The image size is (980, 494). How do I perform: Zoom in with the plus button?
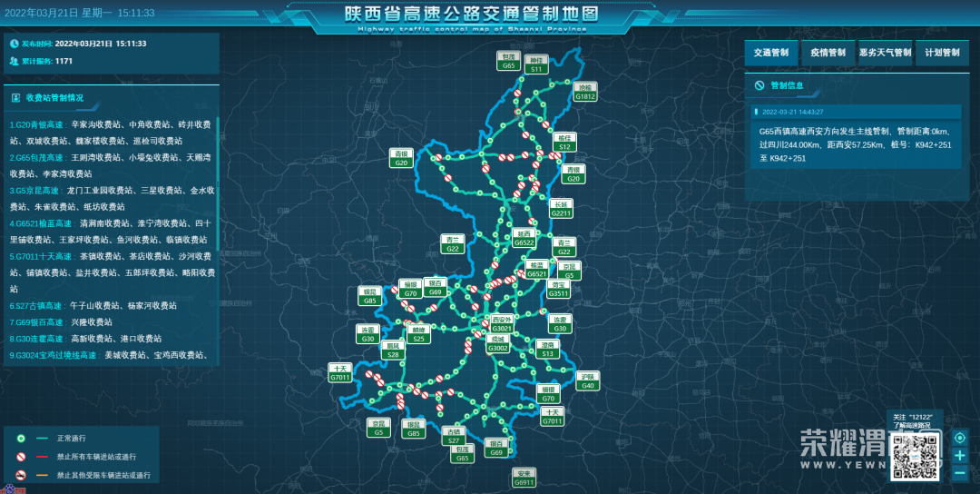click(x=960, y=455)
